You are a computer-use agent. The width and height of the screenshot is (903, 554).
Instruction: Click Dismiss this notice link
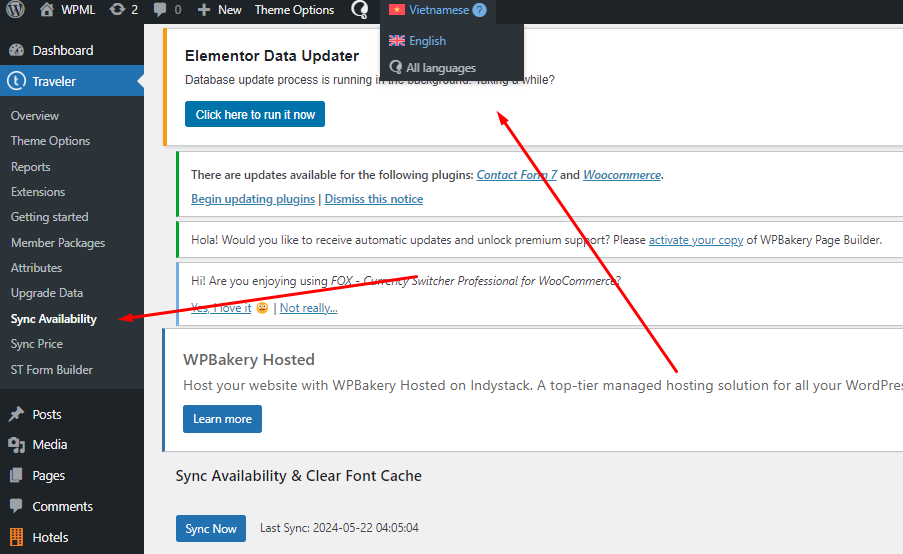tap(374, 199)
